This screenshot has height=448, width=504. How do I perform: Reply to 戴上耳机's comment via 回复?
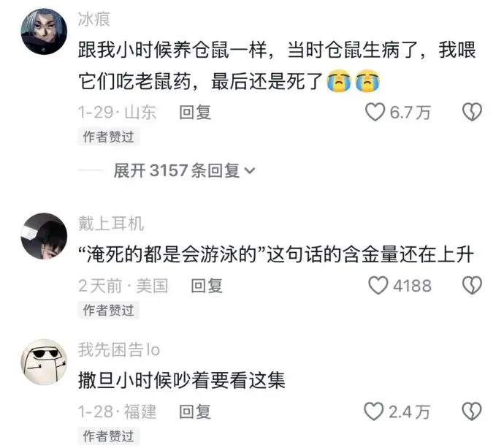tap(207, 286)
